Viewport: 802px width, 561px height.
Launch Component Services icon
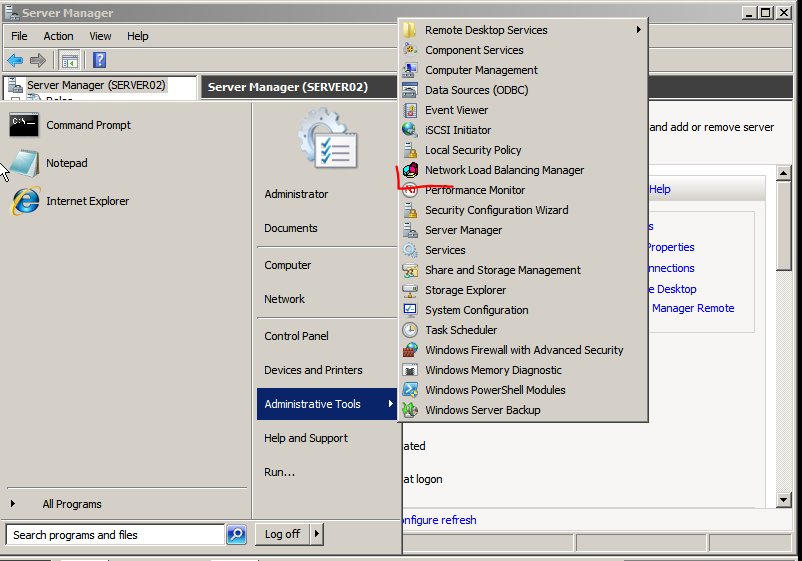point(410,50)
